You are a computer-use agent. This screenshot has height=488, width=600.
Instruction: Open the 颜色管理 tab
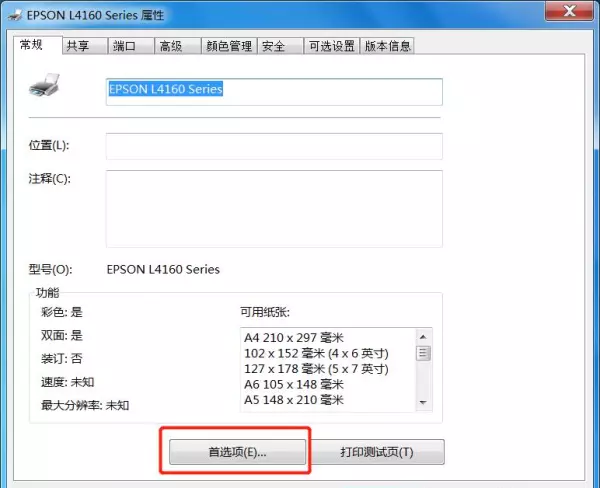[x=229, y=46]
